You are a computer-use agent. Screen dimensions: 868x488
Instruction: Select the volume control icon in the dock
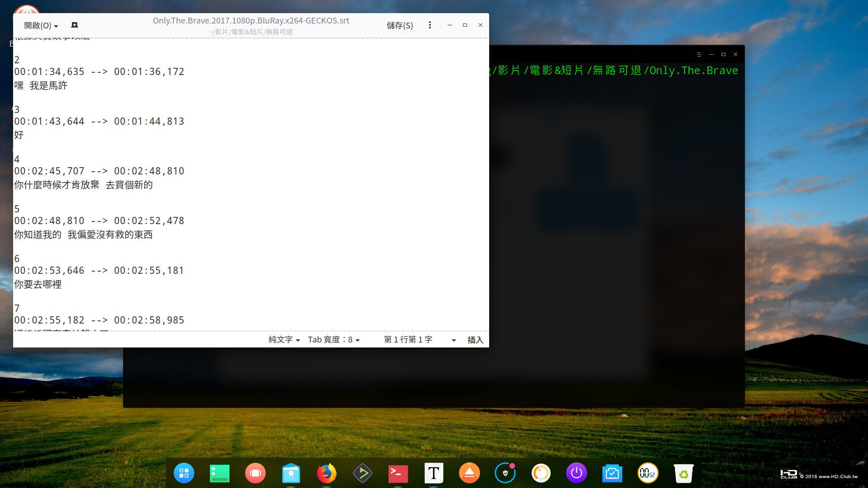pyautogui.click(x=541, y=473)
